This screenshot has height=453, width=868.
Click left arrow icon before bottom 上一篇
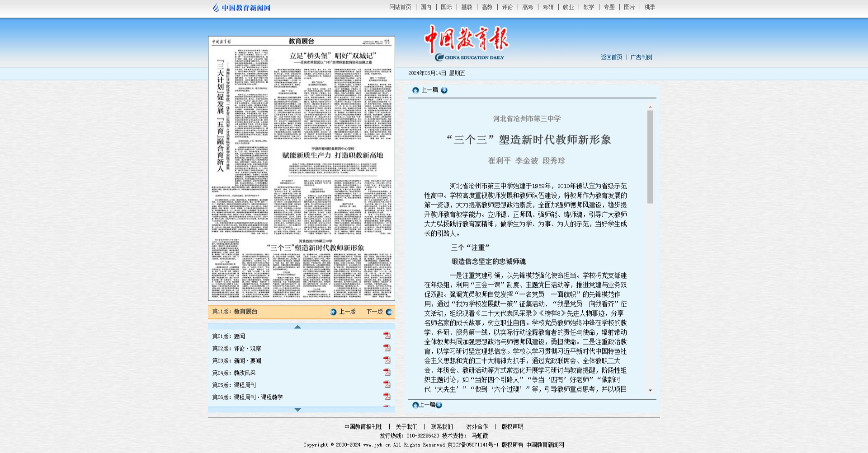[415, 405]
